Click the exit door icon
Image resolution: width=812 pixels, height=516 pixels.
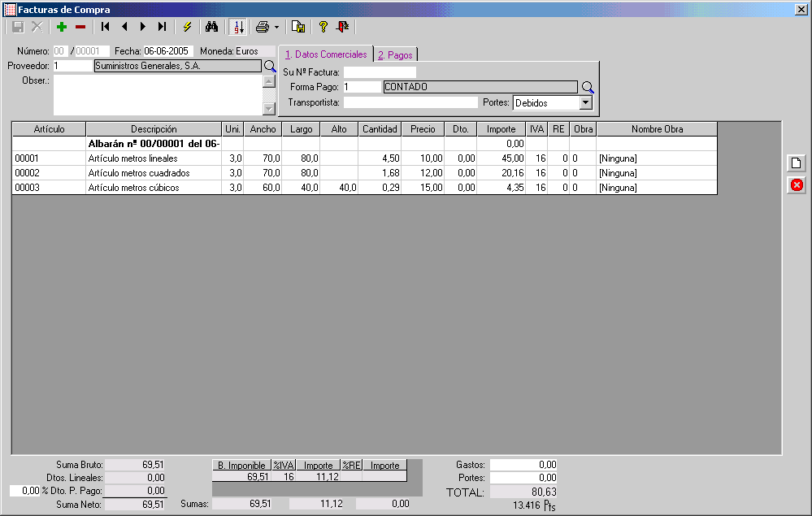(x=342, y=27)
